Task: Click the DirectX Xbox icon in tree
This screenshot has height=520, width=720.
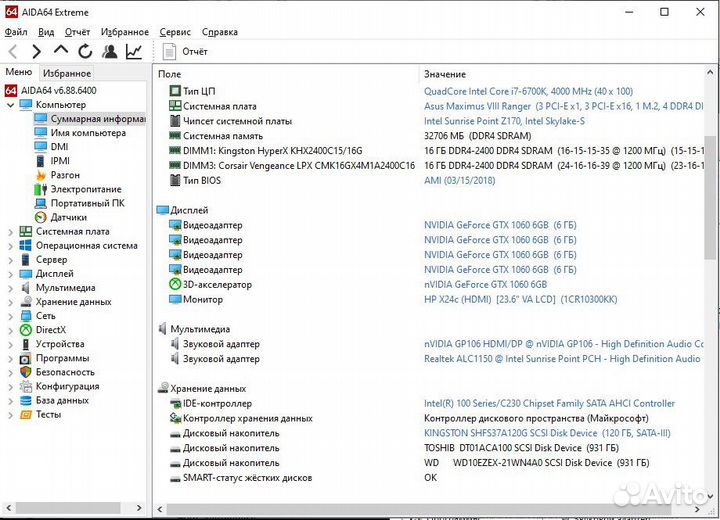Action: 26,330
